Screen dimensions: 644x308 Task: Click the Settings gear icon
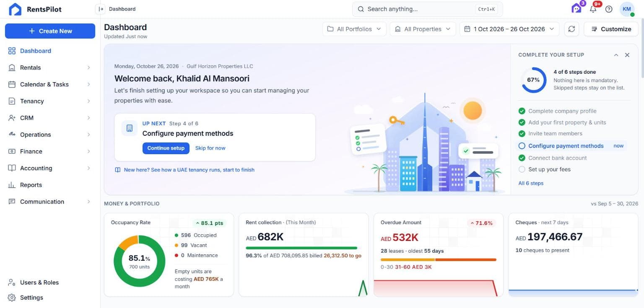[x=12, y=298]
